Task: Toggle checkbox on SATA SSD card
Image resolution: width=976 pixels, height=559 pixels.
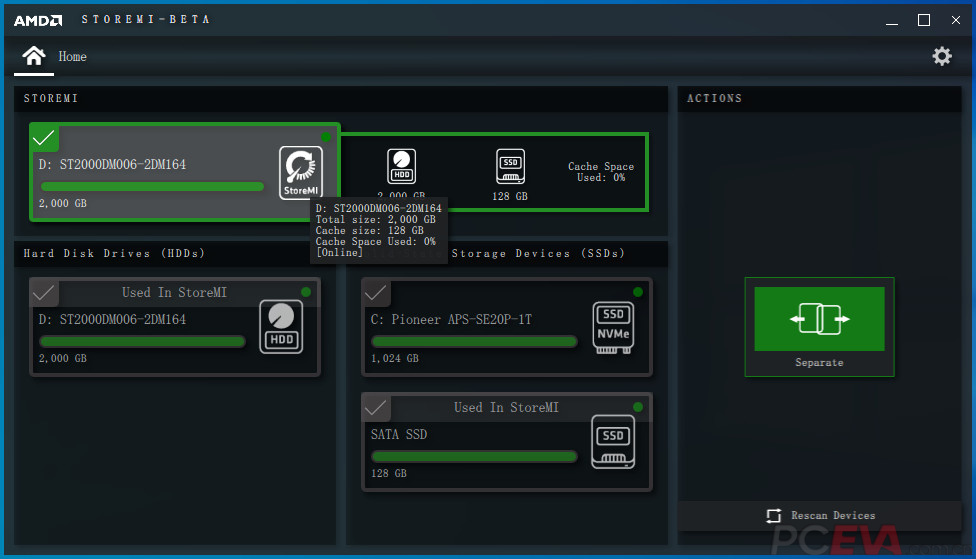Action: (x=376, y=408)
